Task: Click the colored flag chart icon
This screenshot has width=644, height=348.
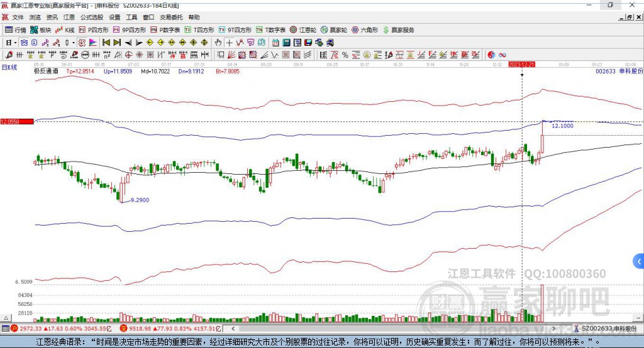Action: (x=93, y=43)
